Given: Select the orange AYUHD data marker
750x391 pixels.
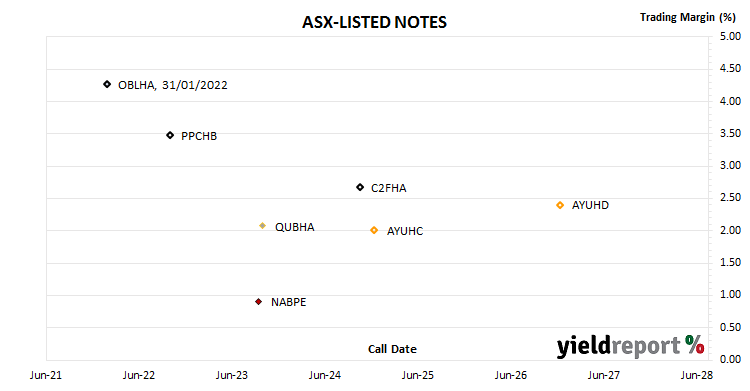Looking at the screenshot, I should click(560, 205).
